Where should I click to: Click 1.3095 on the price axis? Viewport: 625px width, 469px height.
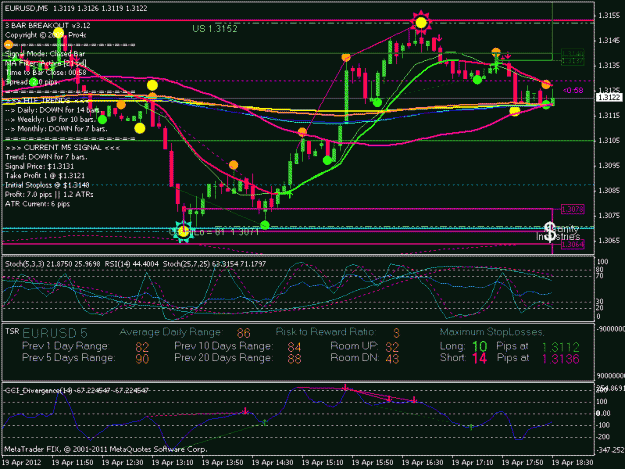[x=609, y=165]
